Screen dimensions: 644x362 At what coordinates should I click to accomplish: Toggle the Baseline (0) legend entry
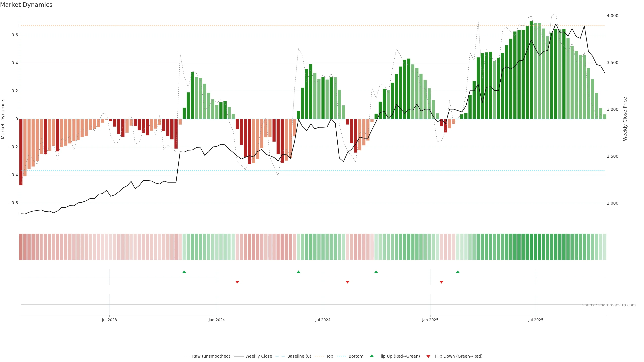click(x=299, y=356)
